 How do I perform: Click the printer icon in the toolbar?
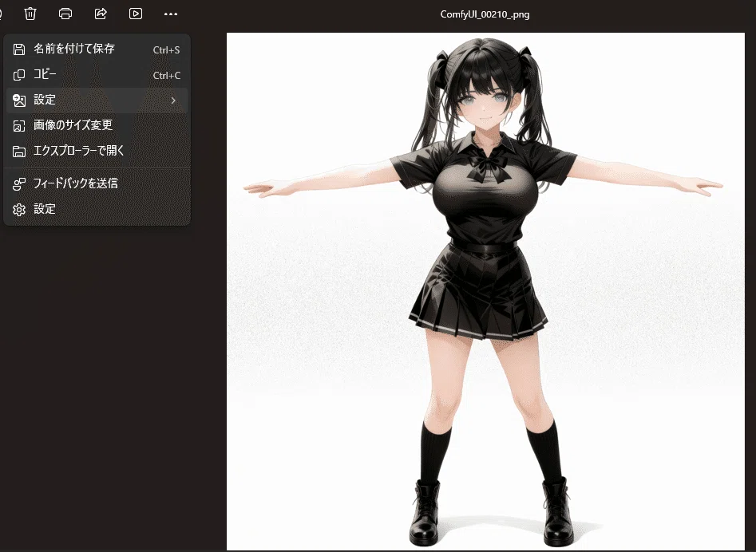pyautogui.click(x=65, y=14)
